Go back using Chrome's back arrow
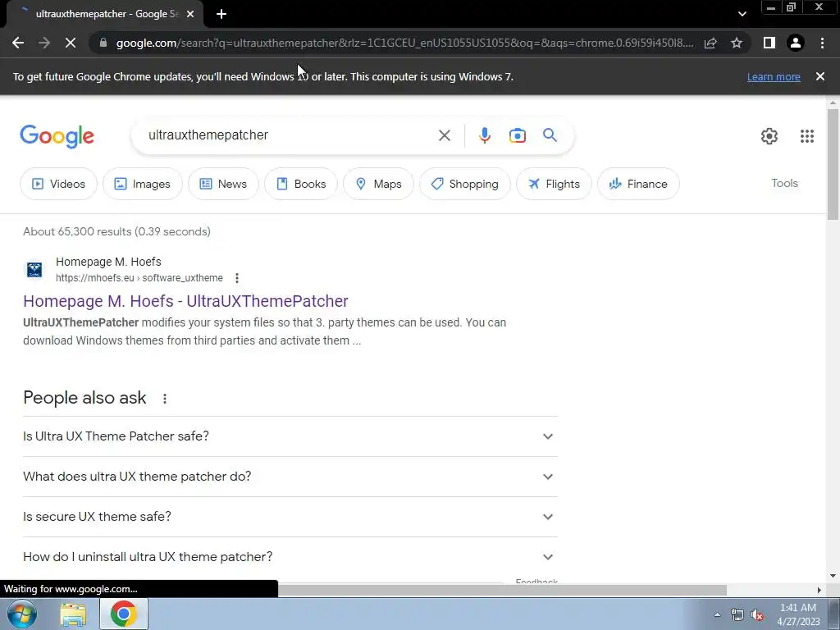Viewport: 840px width, 630px height. [x=18, y=43]
